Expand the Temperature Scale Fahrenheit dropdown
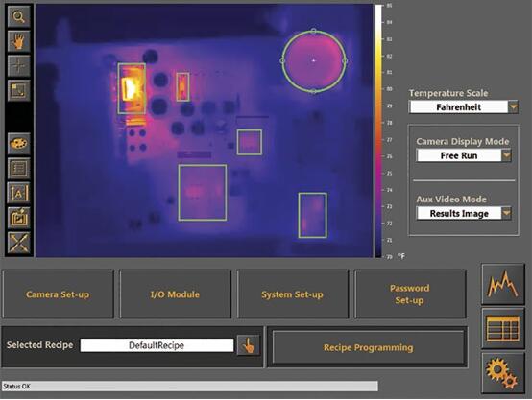The image size is (532, 400). pyautogui.click(x=513, y=107)
